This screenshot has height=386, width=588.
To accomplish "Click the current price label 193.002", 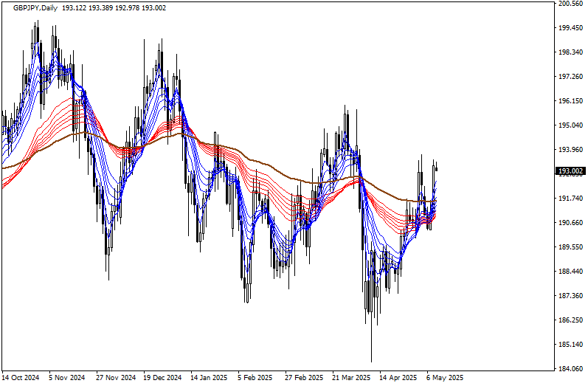I will pyautogui.click(x=570, y=171).
